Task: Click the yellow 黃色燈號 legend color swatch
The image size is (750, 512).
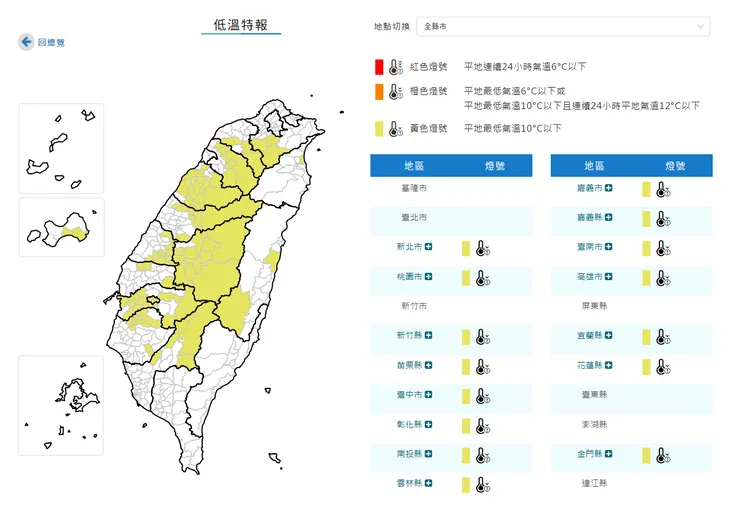Action: click(379, 129)
